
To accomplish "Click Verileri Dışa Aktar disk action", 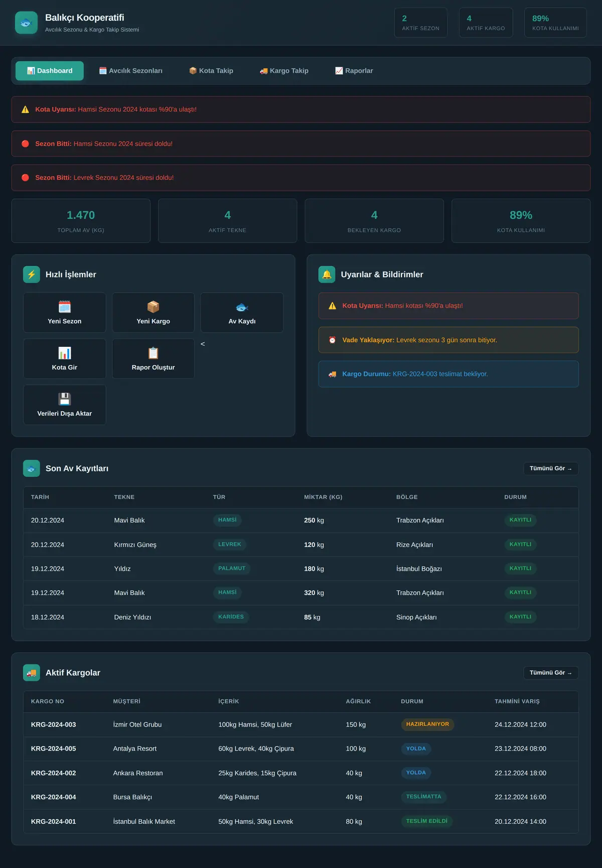I will pos(65,405).
